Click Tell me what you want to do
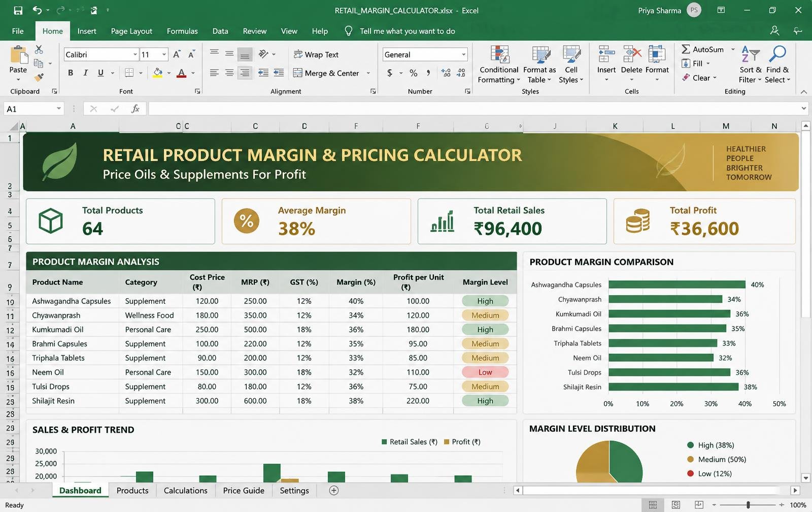The image size is (812, 512). tap(407, 31)
